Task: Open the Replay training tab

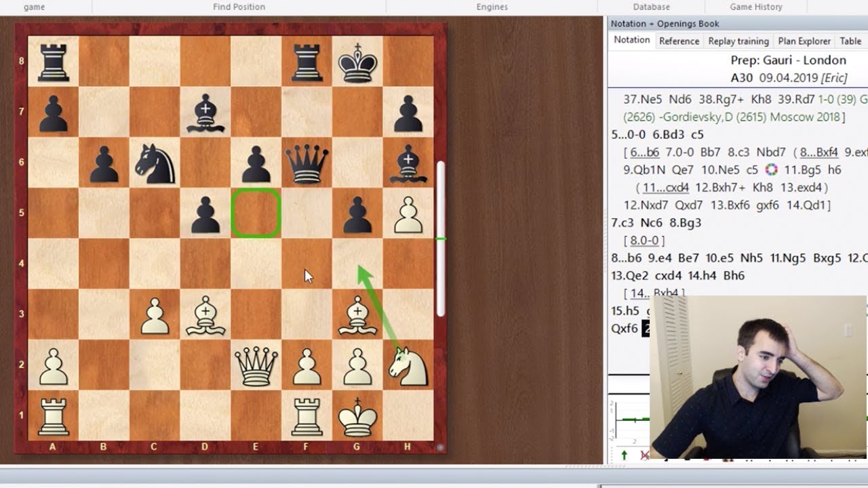Action: pyautogui.click(x=738, y=41)
